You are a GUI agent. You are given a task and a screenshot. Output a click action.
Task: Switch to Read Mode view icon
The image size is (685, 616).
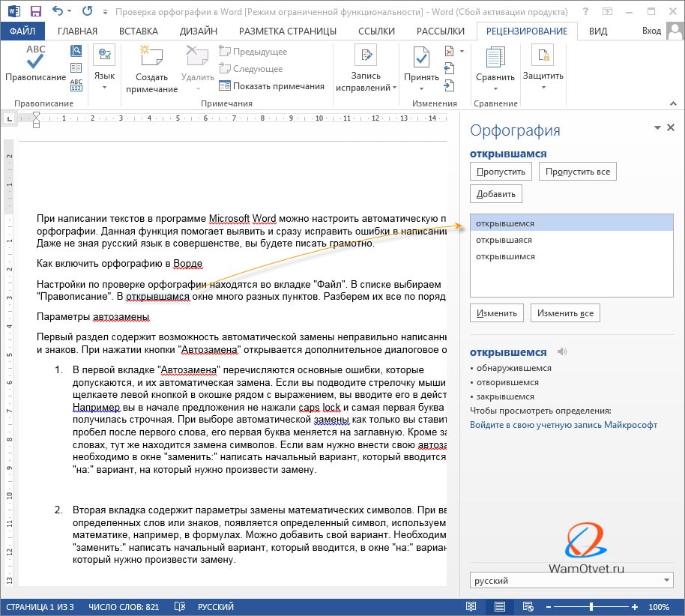[x=471, y=607]
